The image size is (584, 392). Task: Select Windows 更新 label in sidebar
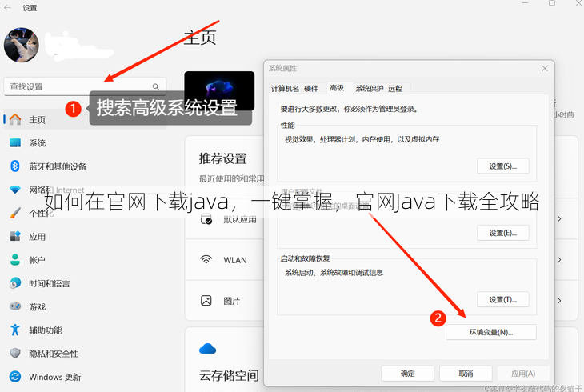click(x=54, y=377)
